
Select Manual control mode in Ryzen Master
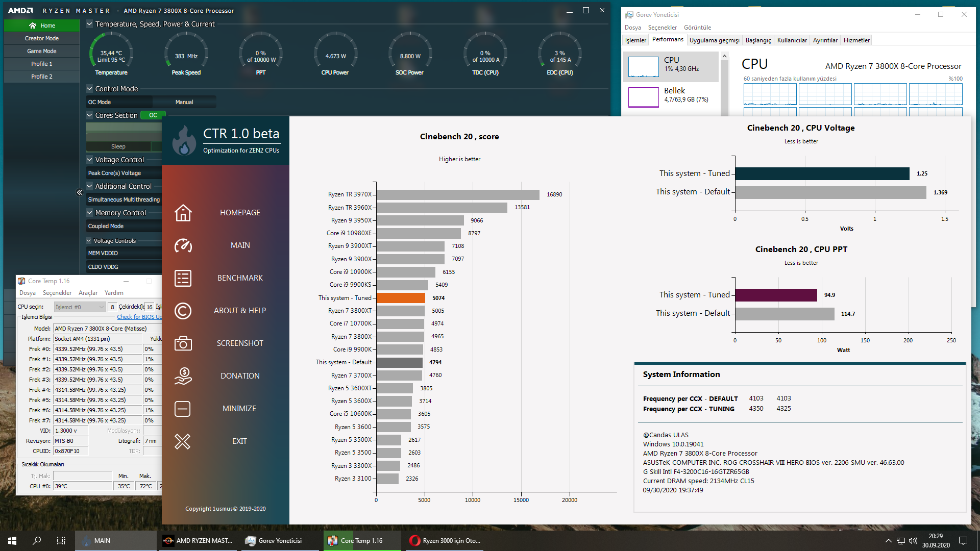pos(184,102)
